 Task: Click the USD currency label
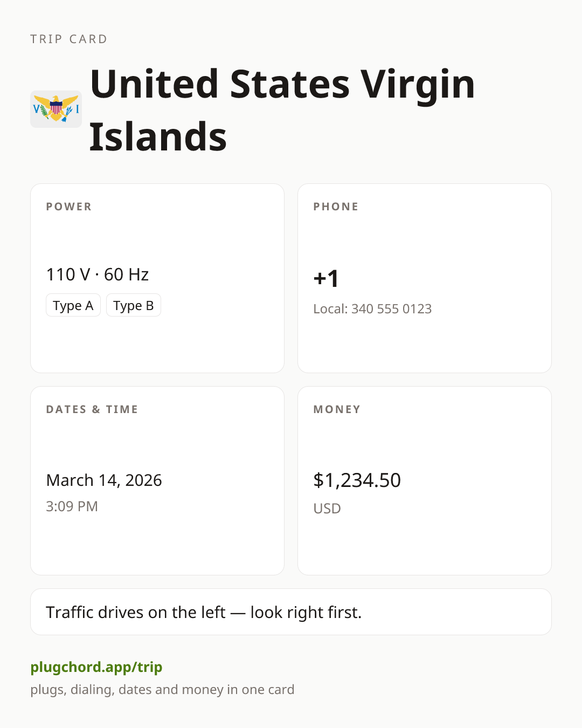coord(327,509)
